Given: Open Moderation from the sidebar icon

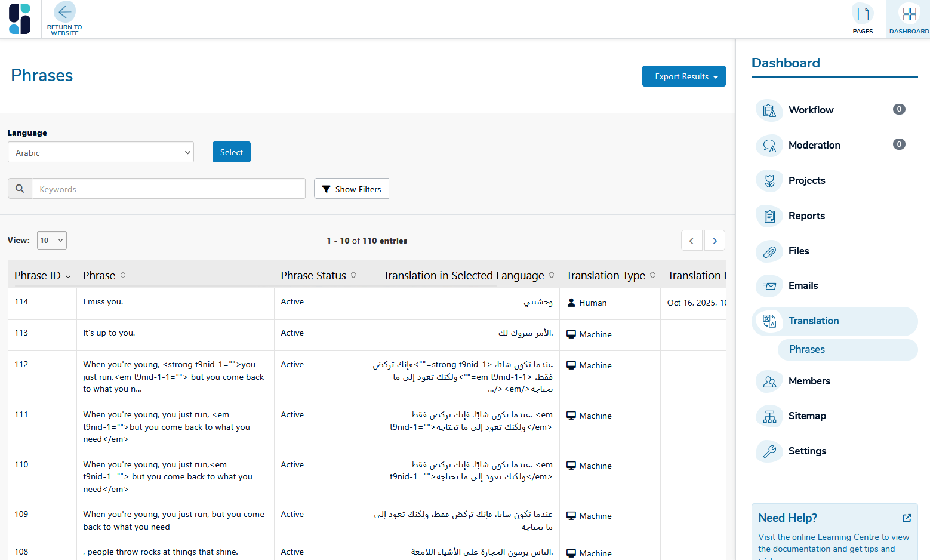Looking at the screenshot, I should 769,146.
